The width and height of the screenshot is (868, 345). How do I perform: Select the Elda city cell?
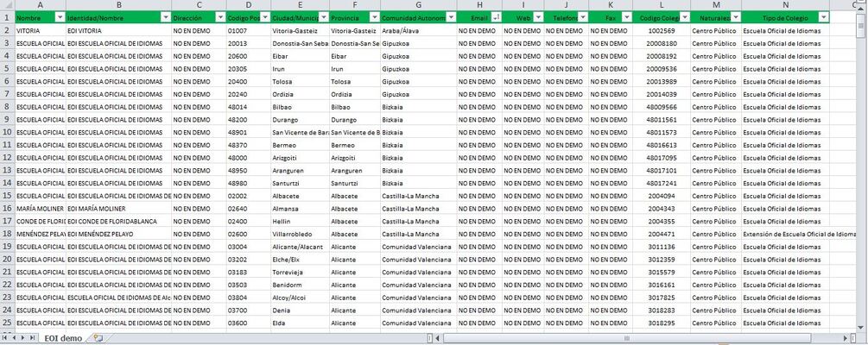tap(300, 323)
